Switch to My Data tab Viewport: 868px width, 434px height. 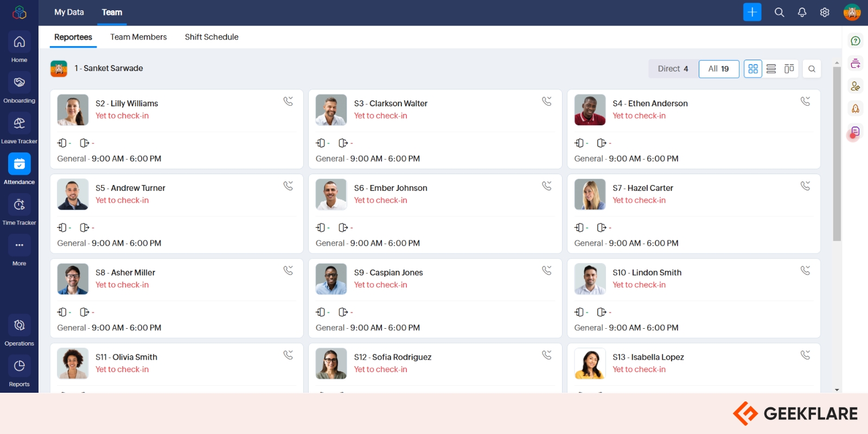[x=69, y=12]
